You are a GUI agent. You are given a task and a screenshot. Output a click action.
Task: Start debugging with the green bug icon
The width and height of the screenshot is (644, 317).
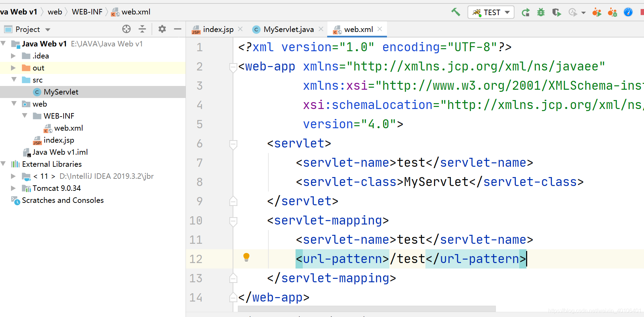click(541, 13)
